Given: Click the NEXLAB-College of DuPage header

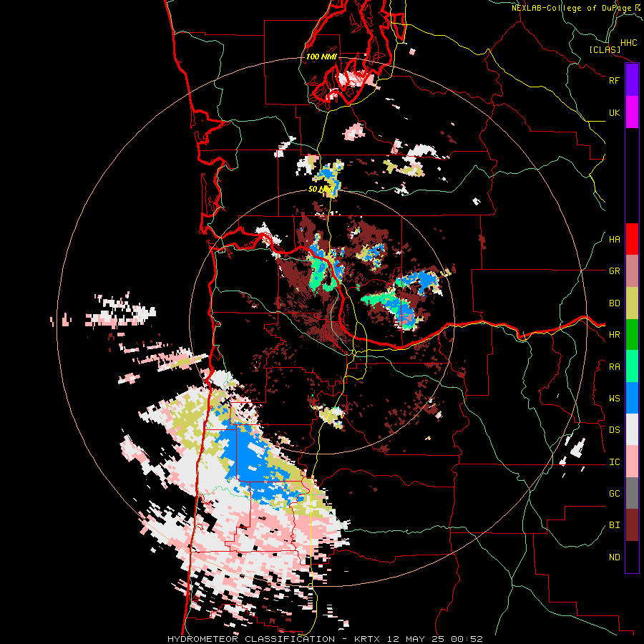Looking at the screenshot, I should (577, 8).
